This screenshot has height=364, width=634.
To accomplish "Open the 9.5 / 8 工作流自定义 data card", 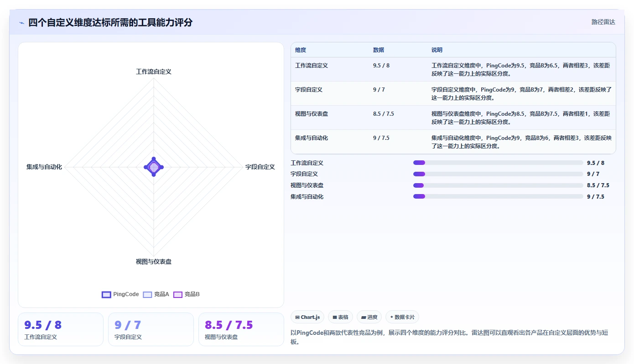I will pos(61,329).
